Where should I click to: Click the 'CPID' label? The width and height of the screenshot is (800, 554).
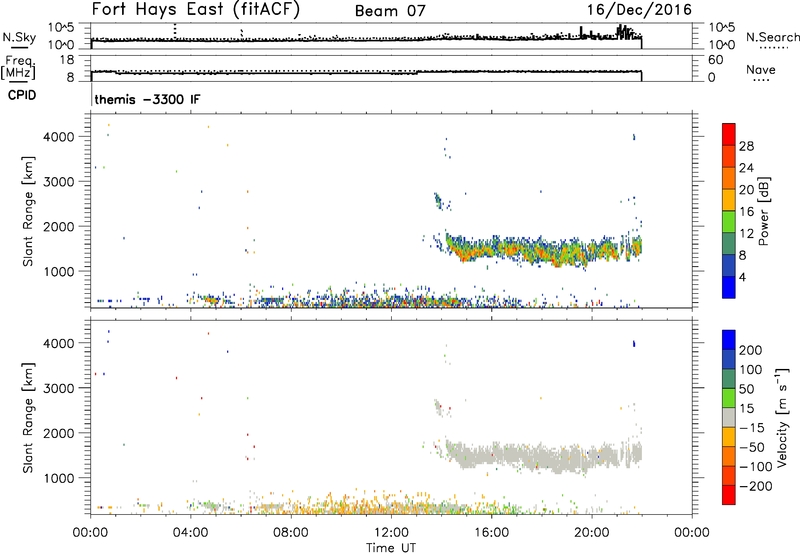(22, 95)
